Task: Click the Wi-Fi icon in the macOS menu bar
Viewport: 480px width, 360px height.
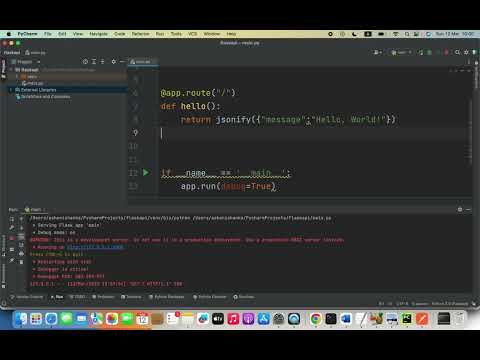Action: coord(395,34)
